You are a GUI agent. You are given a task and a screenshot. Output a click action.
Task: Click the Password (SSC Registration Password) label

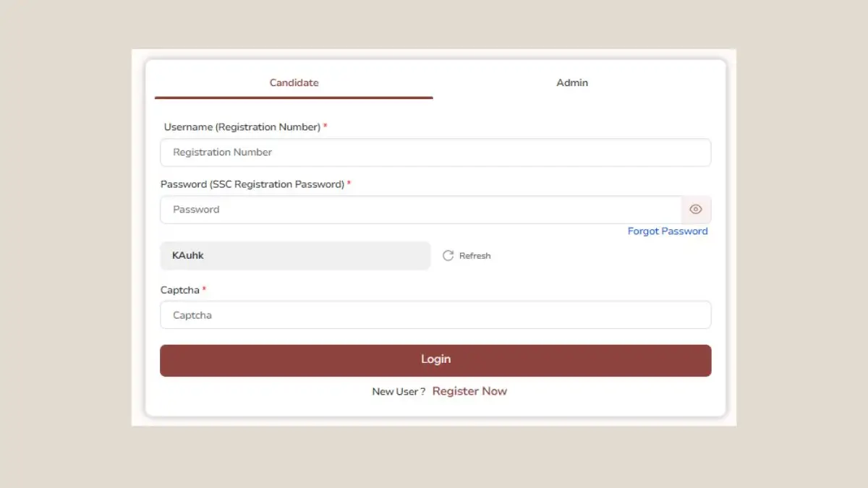[x=252, y=184]
